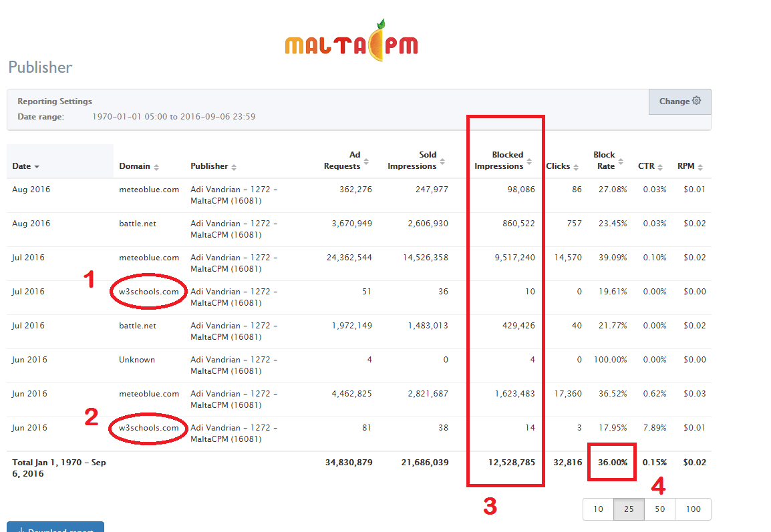Click ad requests value 362,276
The height and width of the screenshot is (532, 771).
(355, 190)
